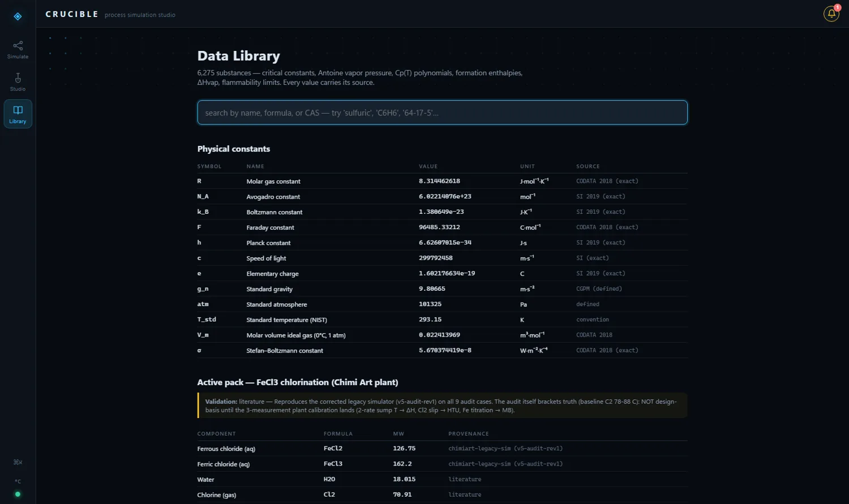The image size is (849, 504).
Task: Open the ⌘K command palette shortcut
Action: pyautogui.click(x=18, y=462)
